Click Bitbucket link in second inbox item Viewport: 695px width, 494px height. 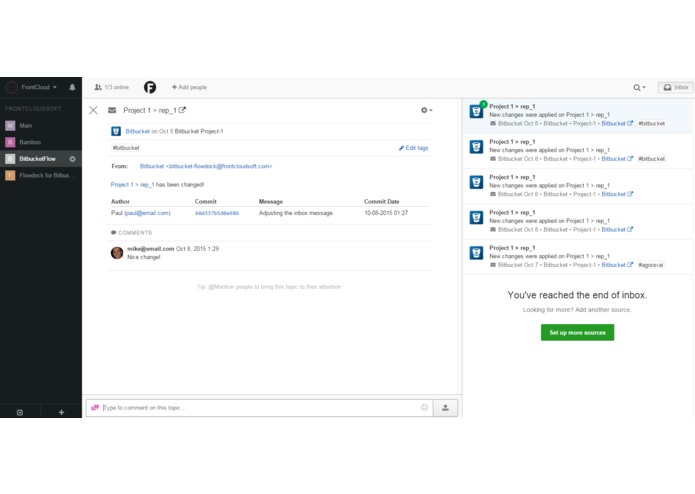point(617,159)
